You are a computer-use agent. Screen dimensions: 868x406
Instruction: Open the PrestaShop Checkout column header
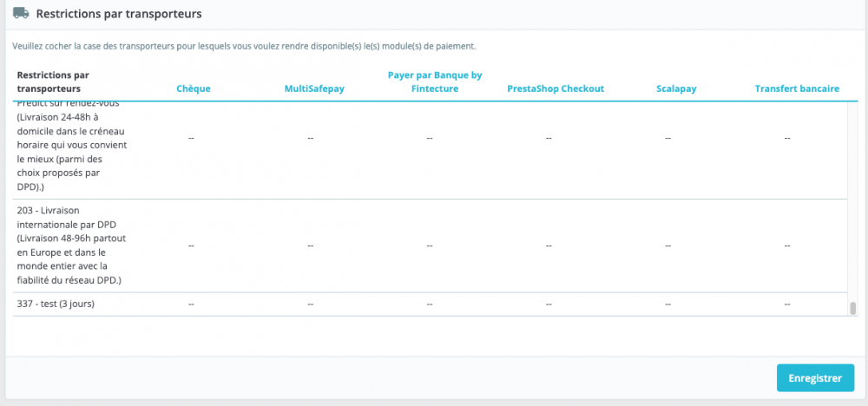tap(556, 88)
